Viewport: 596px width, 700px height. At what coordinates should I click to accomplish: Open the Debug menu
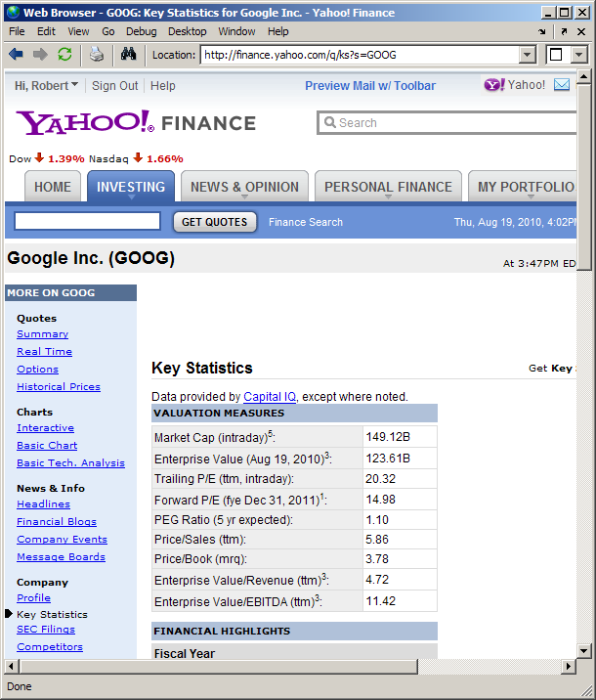coord(141,31)
